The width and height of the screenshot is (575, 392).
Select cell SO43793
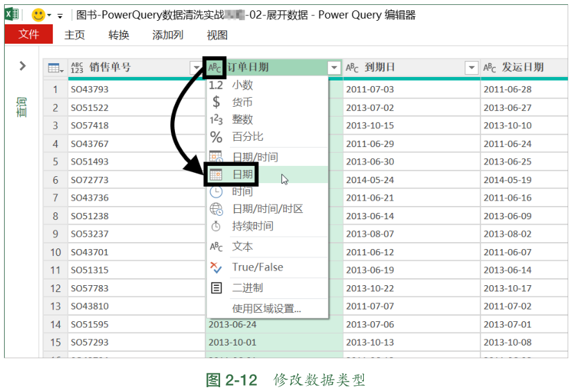pos(136,89)
